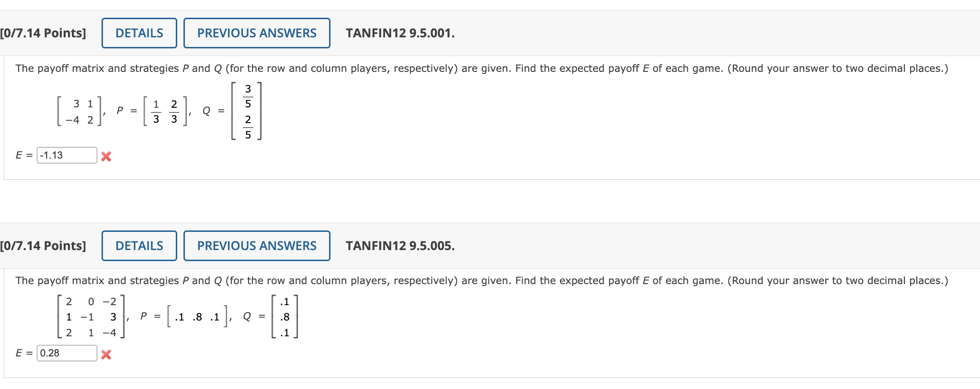Show PREVIOUS ANSWERS for question TANFIN12 9.5.005
This screenshot has width=980, height=389.
(257, 246)
